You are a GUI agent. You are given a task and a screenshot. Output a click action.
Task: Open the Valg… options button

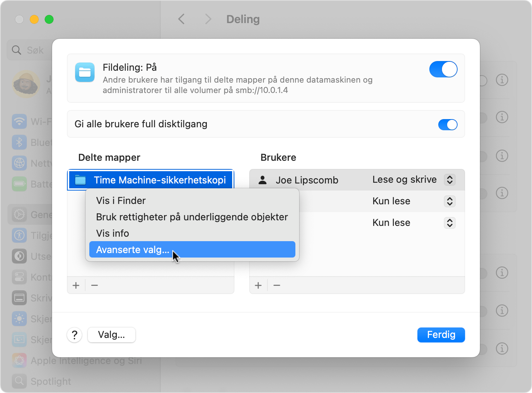coord(111,335)
